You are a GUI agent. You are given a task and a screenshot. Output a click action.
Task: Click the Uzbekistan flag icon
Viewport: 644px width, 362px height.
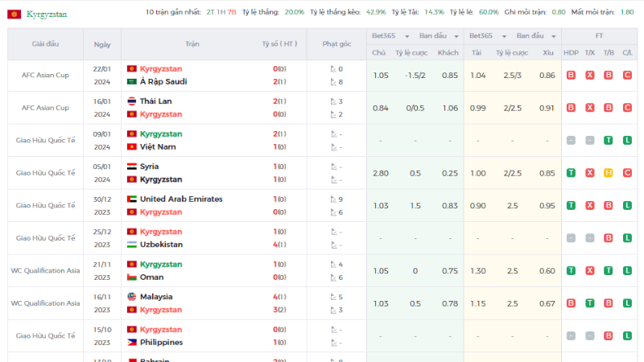tap(131, 245)
